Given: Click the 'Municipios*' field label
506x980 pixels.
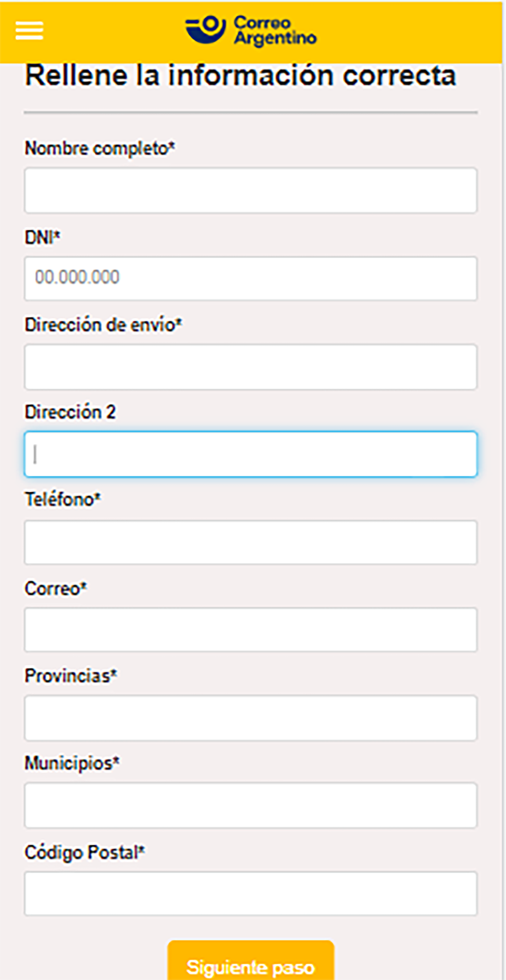Looking at the screenshot, I should 72,763.
